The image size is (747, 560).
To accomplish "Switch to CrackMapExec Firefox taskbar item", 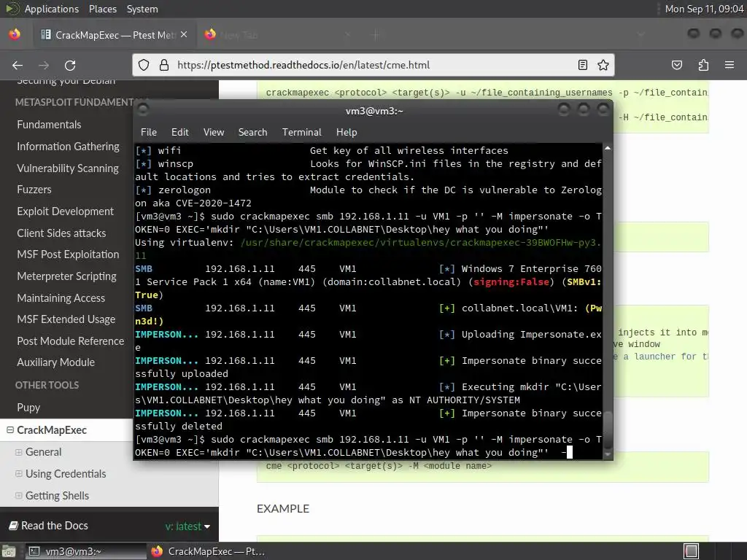I will click(208, 551).
